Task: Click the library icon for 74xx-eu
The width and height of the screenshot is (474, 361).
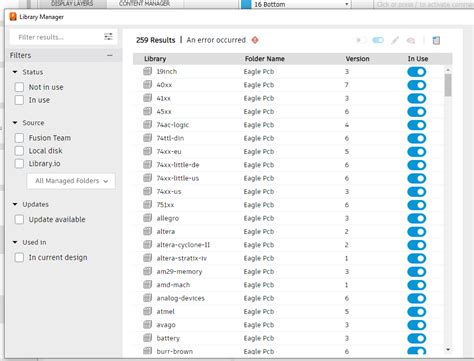Action: [147, 151]
